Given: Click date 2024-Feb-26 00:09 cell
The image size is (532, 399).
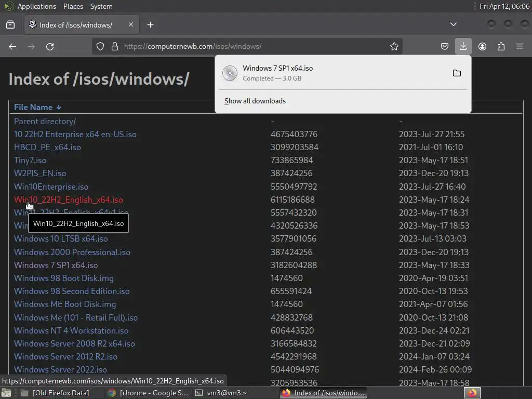Looking at the screenshot, I should tap(435, 370).
